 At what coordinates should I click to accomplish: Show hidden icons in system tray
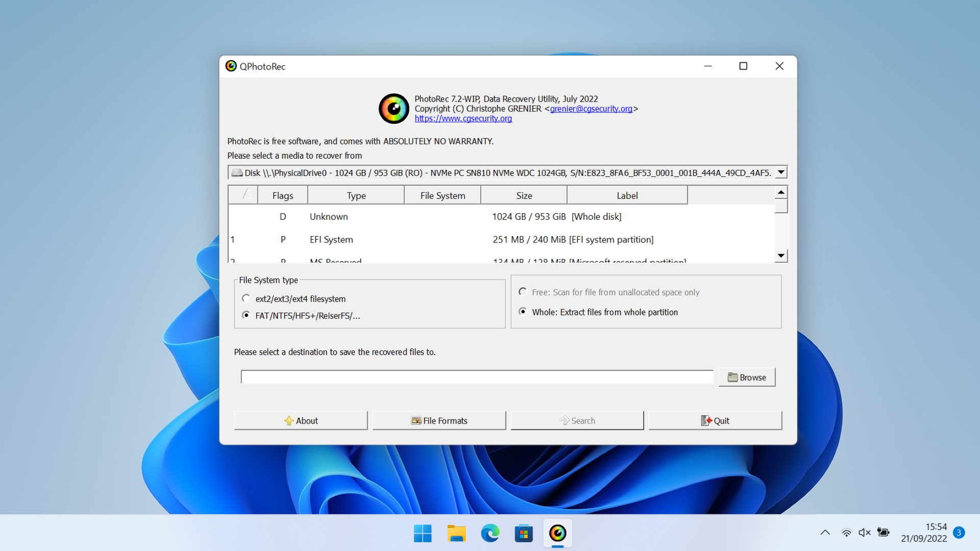click(825, 533)
